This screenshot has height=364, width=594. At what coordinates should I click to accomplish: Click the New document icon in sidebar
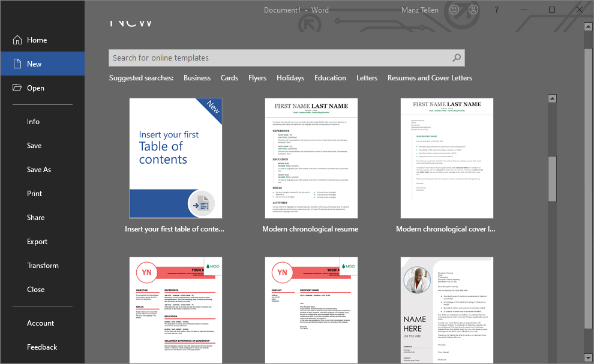pos(16,64)
